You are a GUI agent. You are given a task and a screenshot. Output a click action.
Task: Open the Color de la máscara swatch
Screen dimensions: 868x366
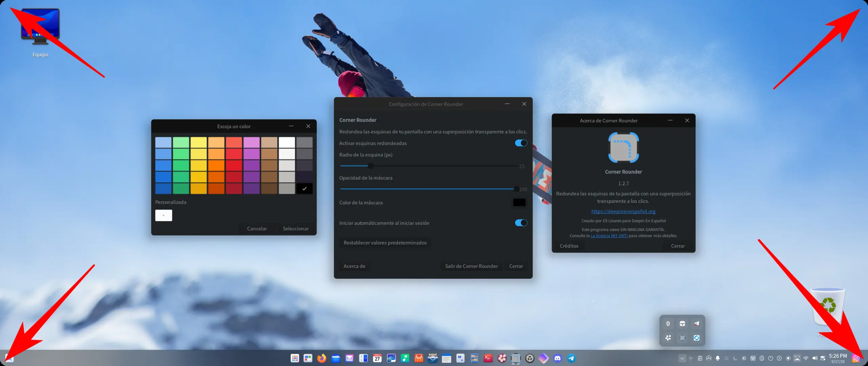coord(519,203)
